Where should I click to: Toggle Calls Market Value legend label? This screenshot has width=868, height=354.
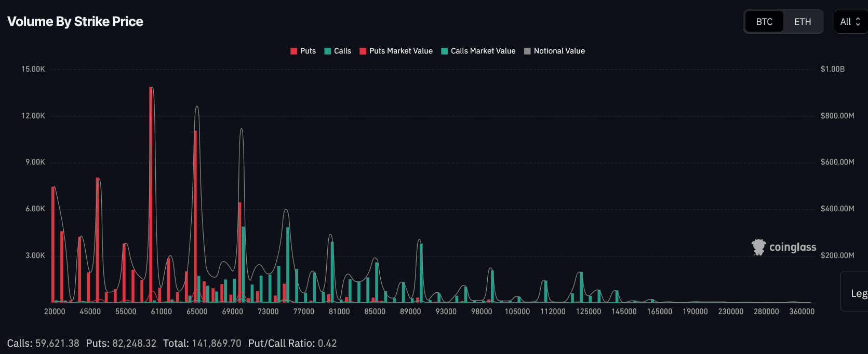coord(483,51)
